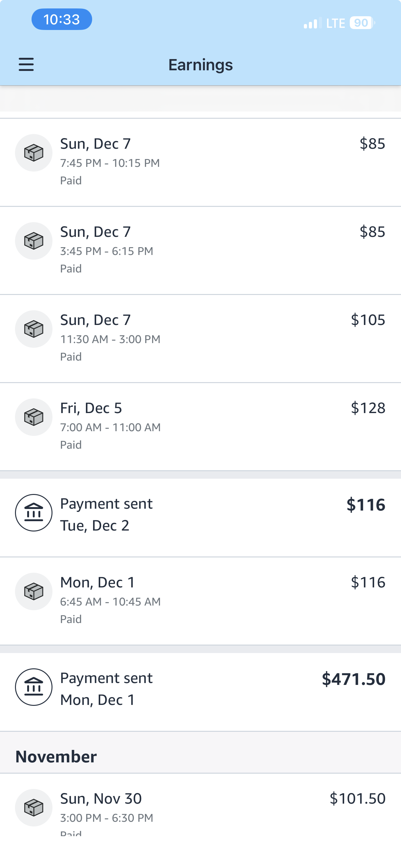
Task: Tap package icon for Fri, Dec 5 block
Action: click(x=34, y=417)
